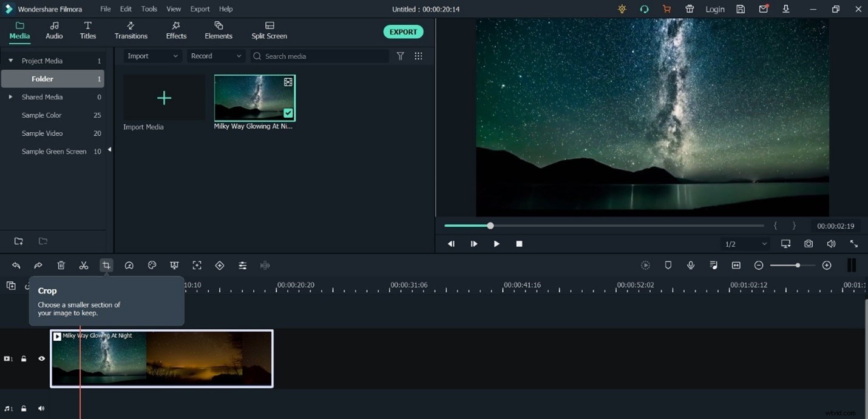
Task: Split the clip with the Scissors tool
Action: click(84, 265)
